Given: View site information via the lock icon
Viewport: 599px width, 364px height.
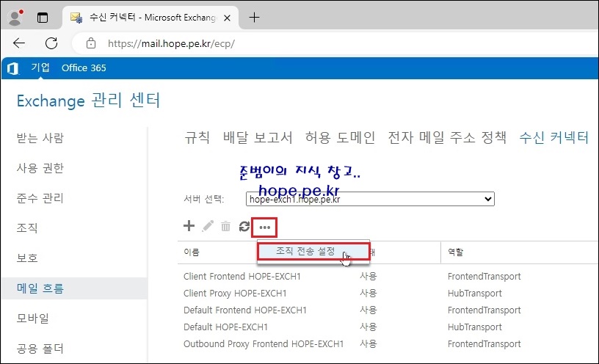Looking at the screenshot, I should click(91, 43).
